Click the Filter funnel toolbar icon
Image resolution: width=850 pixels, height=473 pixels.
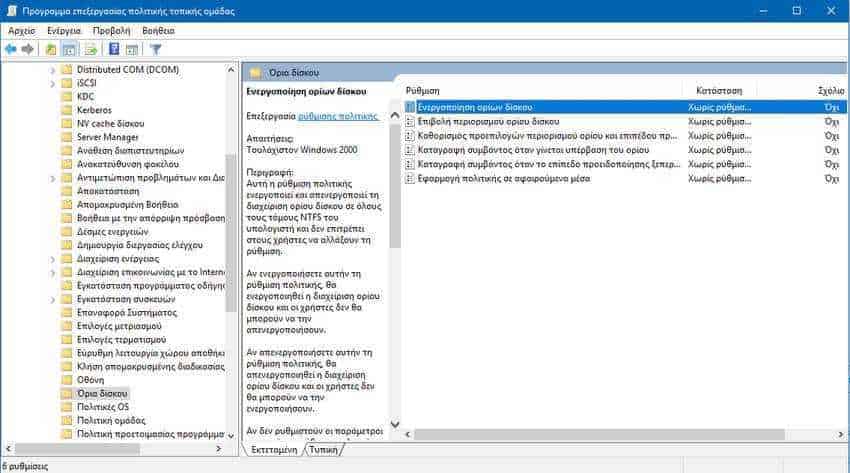156,49
